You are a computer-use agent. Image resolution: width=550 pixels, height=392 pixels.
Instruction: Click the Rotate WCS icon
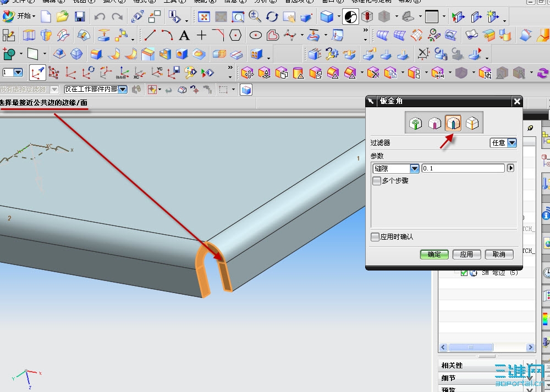[x=88, y=73]
